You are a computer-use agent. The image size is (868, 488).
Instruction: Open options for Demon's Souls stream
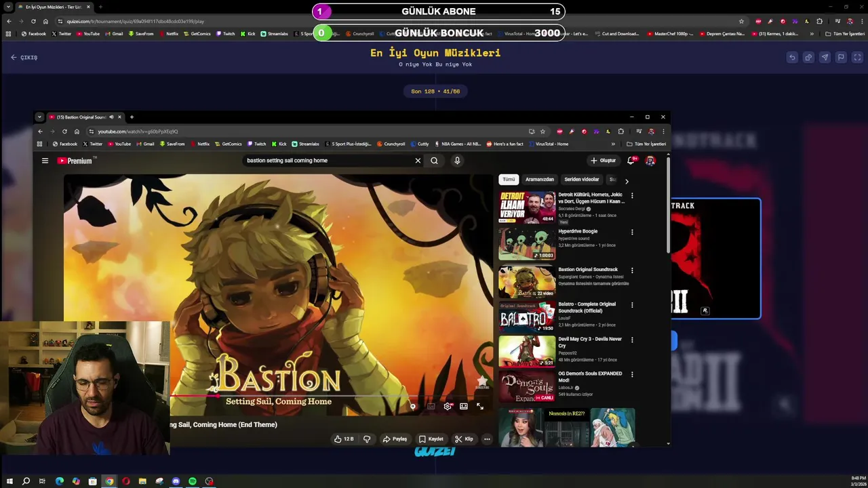[632, 374]
